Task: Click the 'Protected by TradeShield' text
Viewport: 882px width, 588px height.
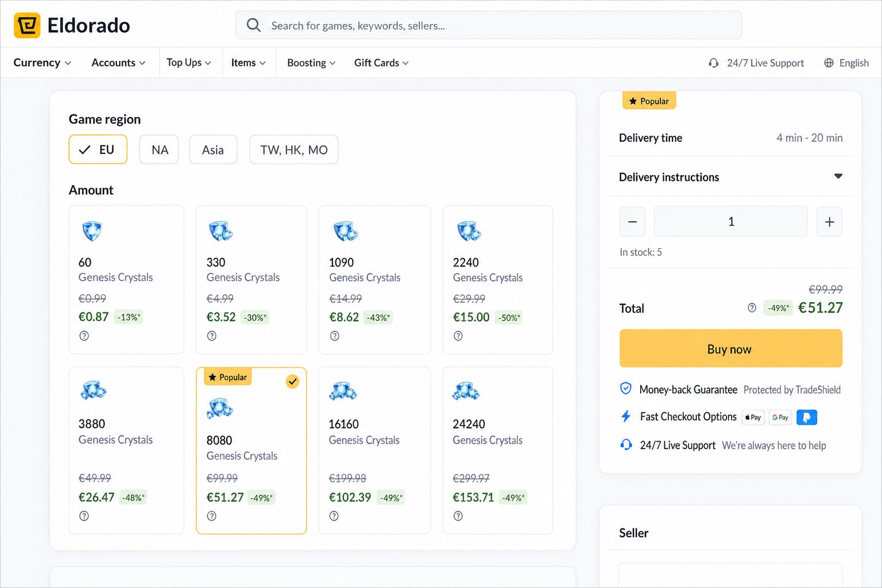Action: coord(792,390)
